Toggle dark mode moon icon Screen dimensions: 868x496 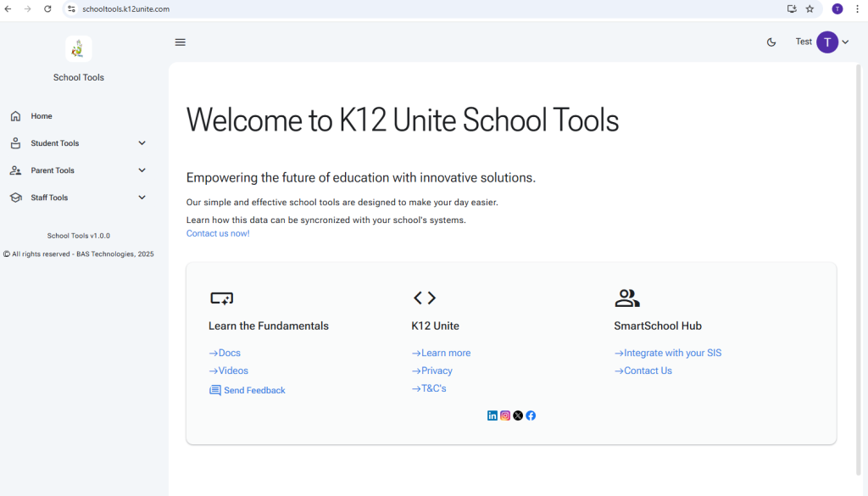point(771,42)
